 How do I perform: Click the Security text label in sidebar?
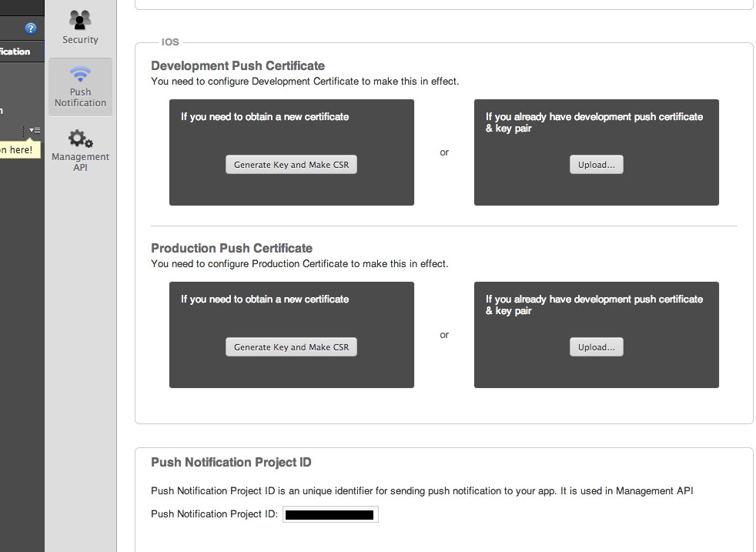80,40
